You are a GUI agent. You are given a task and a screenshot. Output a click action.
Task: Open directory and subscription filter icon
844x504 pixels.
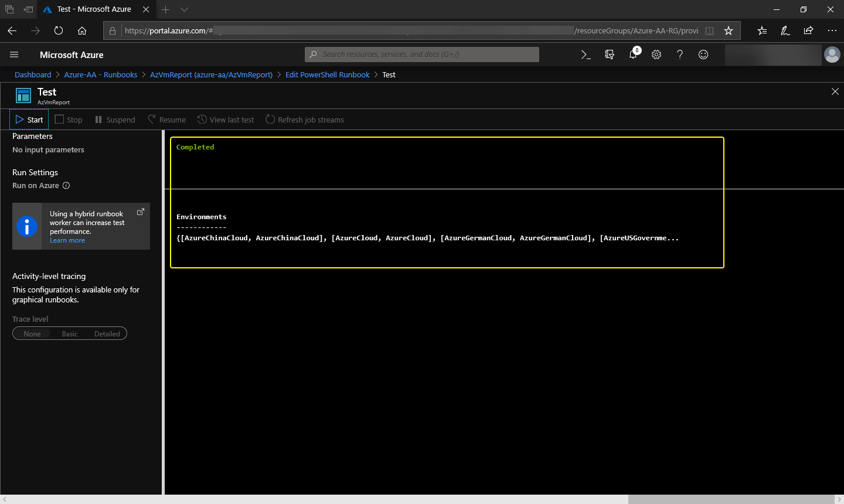(x=610, y=55)
